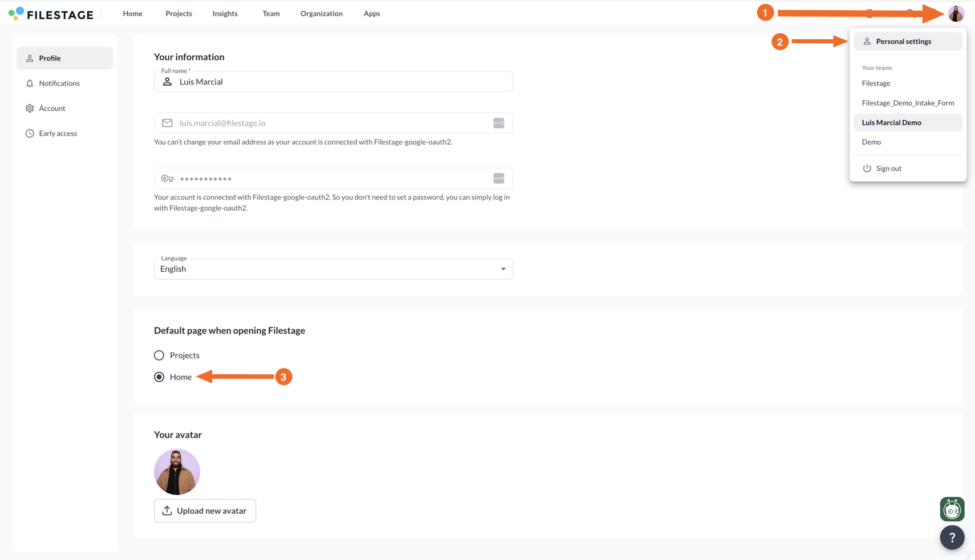
Task: Click Upload new avatar button
Action: pyautogui.click(x=205, y=511)
